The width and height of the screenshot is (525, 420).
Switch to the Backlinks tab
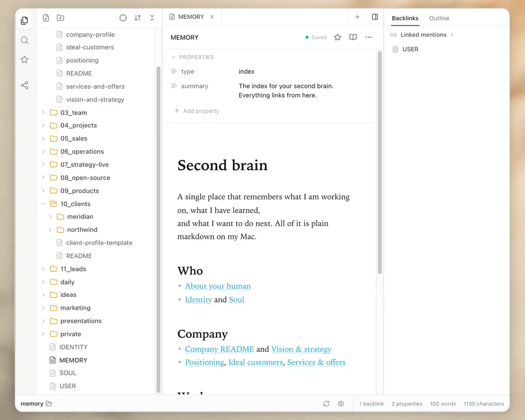(x=405, y=18)
